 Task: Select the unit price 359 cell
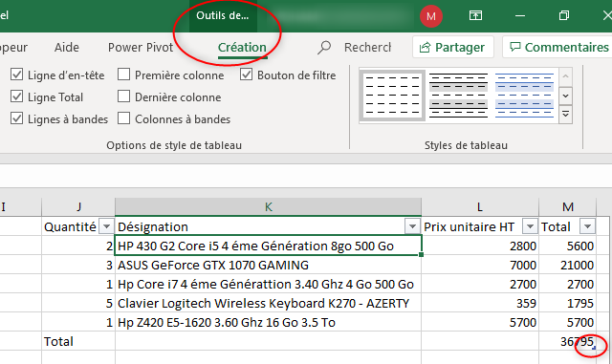click(x=480, y=303)
